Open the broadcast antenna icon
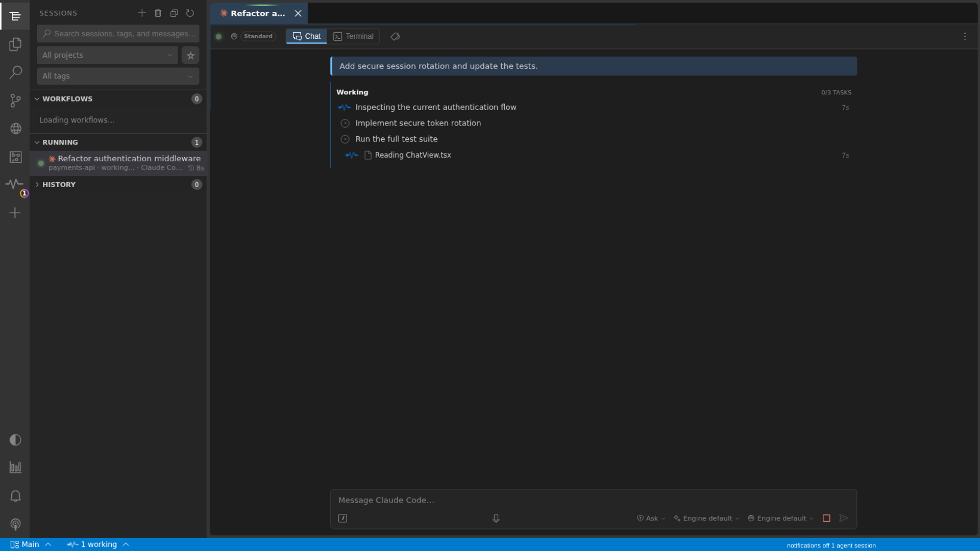The width and height of the screenshot is (980, 551). pos(15,524)
